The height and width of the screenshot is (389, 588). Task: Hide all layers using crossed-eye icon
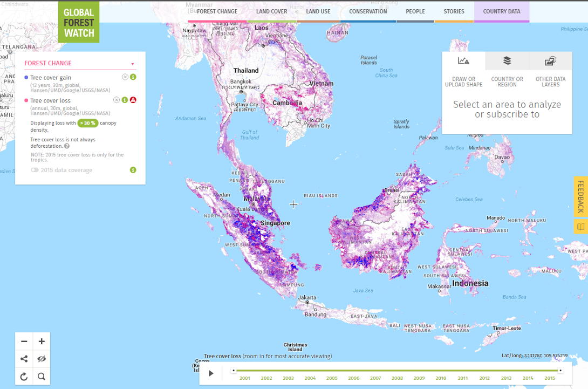[42, 359]
